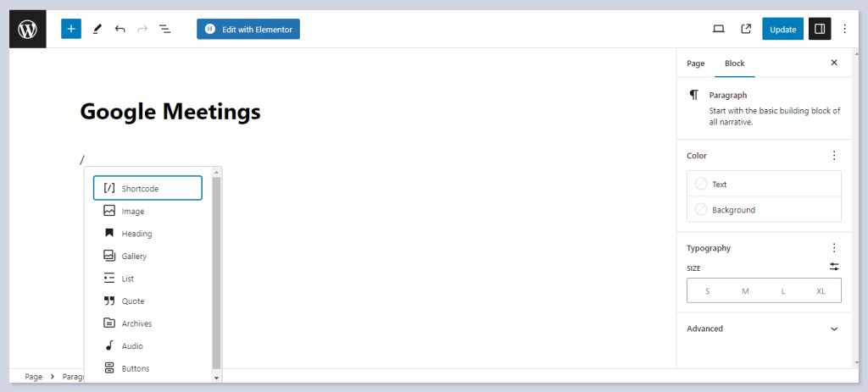The width and height of the screenshot is (868, 392).
Task: Open the view page external link icon
Action: point(746,29)
